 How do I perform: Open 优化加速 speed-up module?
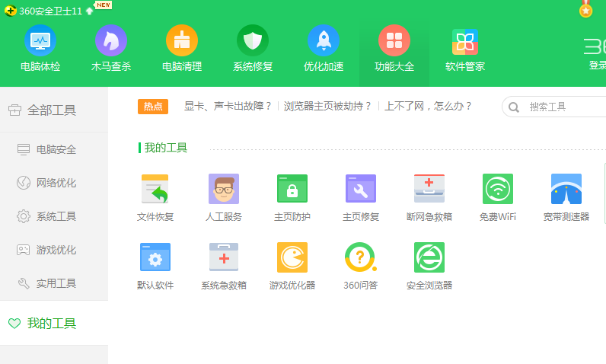(x=324, y=49)
